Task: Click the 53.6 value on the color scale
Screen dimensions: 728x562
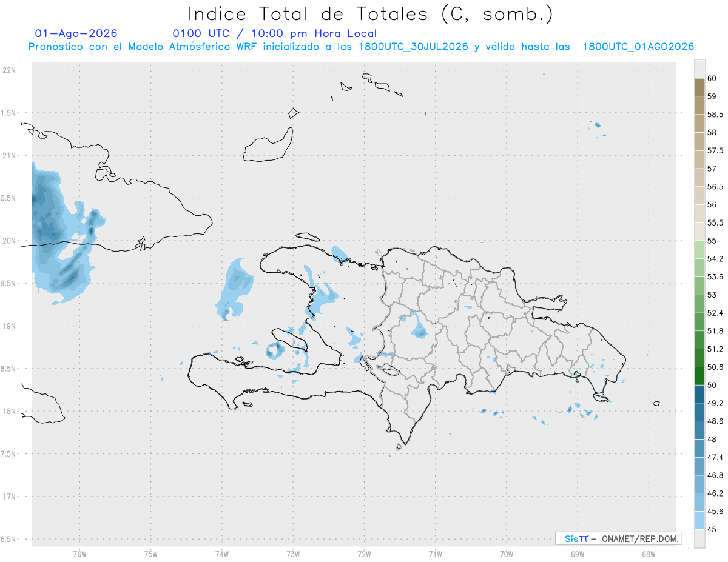Action: (x=715, y=277)
